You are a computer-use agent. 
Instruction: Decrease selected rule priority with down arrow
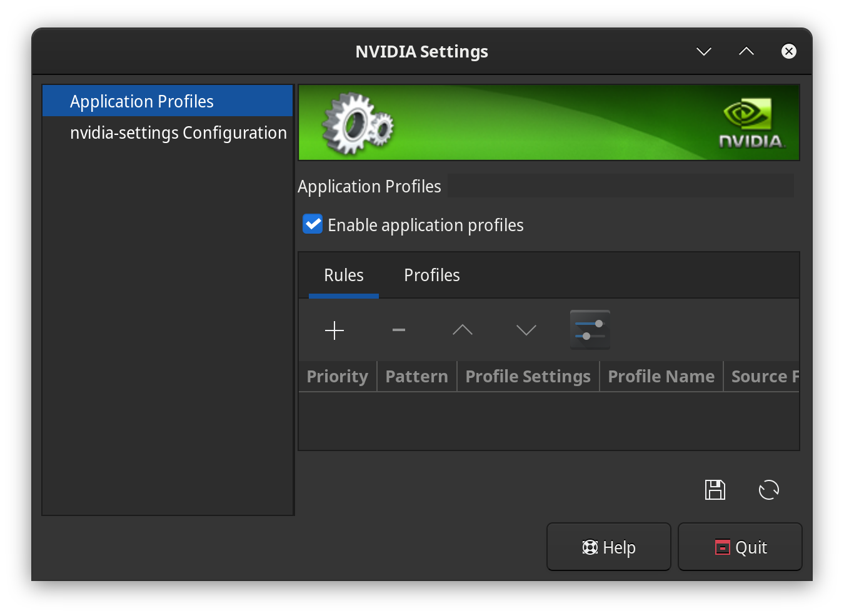[526, 330]
